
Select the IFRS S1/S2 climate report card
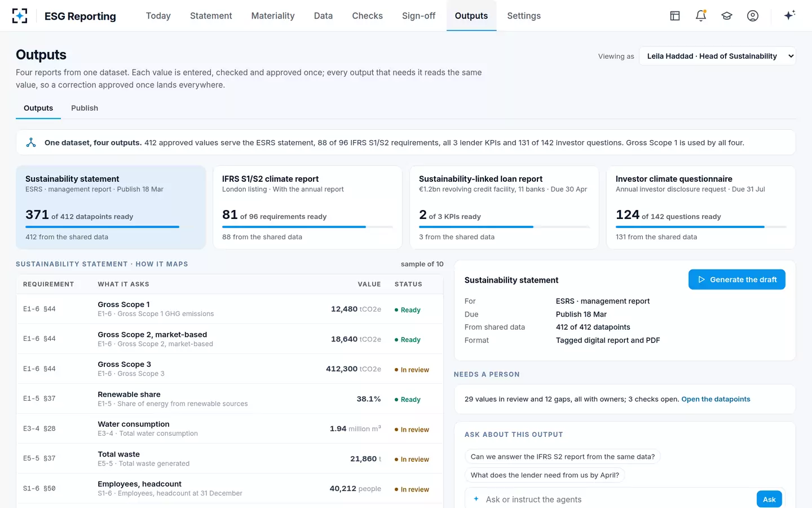307,207
